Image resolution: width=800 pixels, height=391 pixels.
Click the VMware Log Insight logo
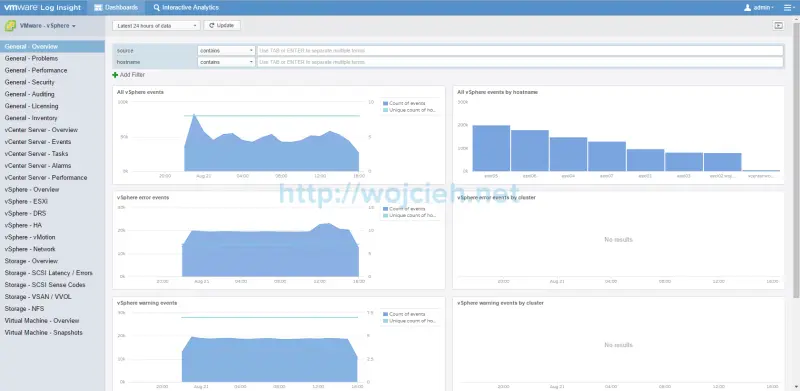click(x=42, y=8)
